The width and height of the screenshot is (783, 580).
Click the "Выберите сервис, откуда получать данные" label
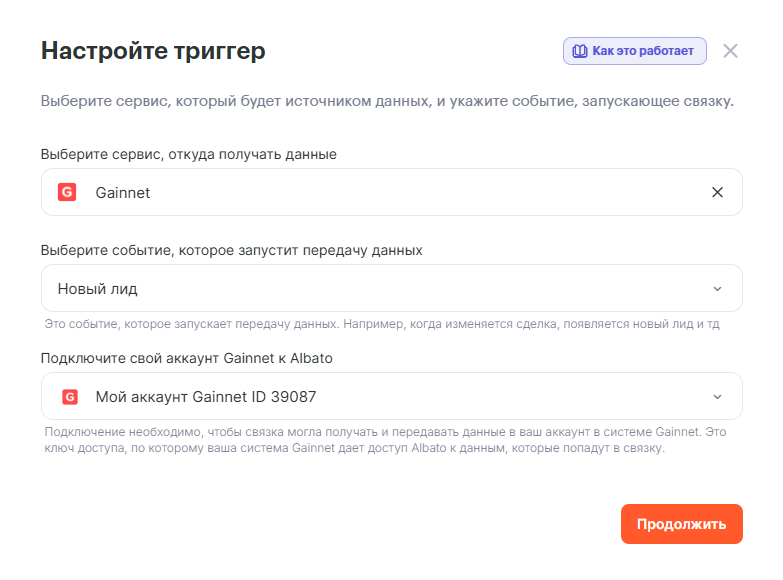tap(189, 154)
